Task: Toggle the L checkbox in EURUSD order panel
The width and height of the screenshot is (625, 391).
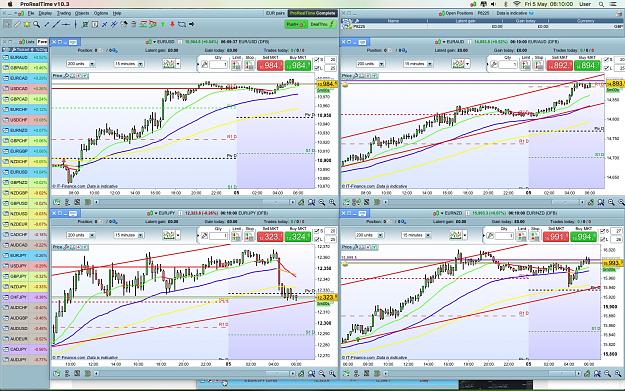Action: click(x=317, y=68)
